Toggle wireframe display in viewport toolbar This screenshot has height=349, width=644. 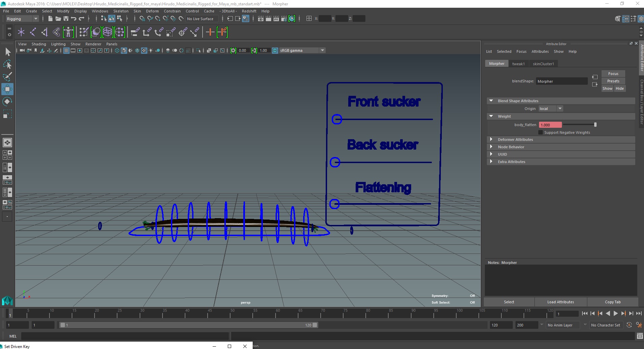[117, 51]
